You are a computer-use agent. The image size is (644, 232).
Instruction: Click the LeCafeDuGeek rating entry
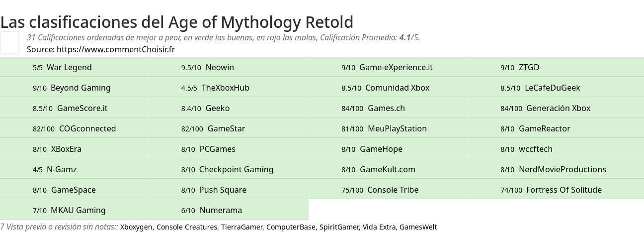pyautogui.click(x=552, y=88)
